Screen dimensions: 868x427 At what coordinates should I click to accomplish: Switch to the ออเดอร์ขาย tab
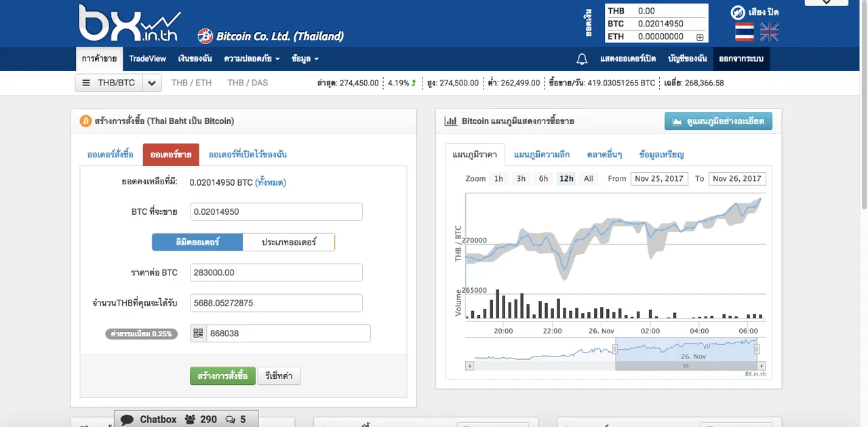pos(171,155)
